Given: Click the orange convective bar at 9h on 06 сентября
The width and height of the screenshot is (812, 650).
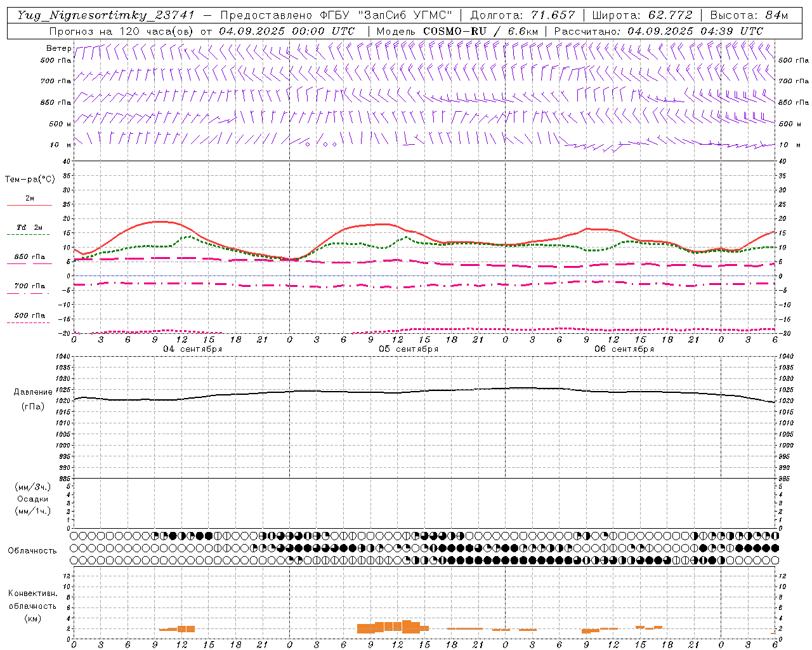Looking at the screenshot, I should pyautogui.click(x=586, y=631).
